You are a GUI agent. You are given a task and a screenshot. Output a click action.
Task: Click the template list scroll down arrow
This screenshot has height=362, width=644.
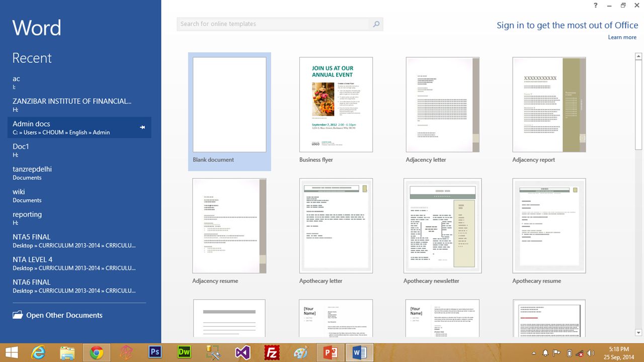tap(638, 332)
